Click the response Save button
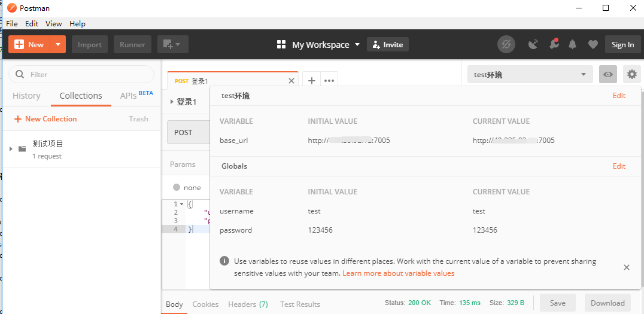 click(x=557, y=303)
